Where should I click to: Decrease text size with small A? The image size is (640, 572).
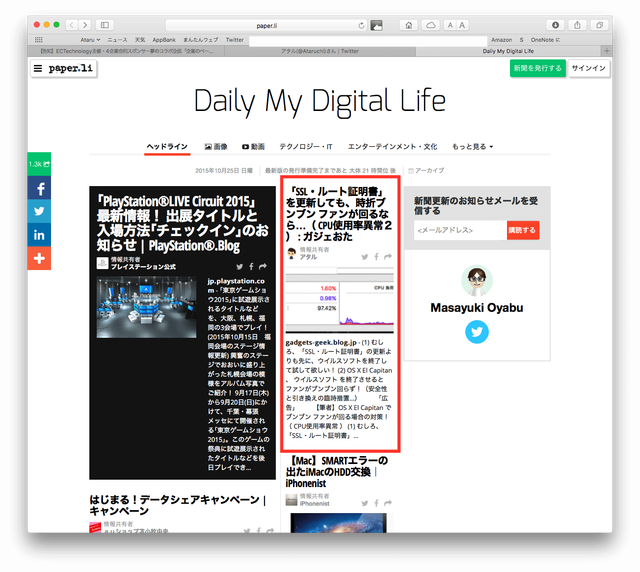pyautogui.click(x=450, y=25)
